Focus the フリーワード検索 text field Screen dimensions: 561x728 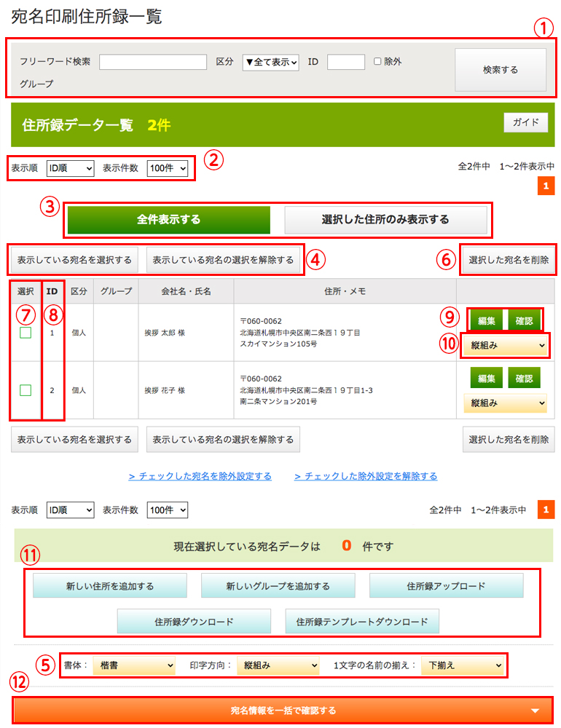153,62
